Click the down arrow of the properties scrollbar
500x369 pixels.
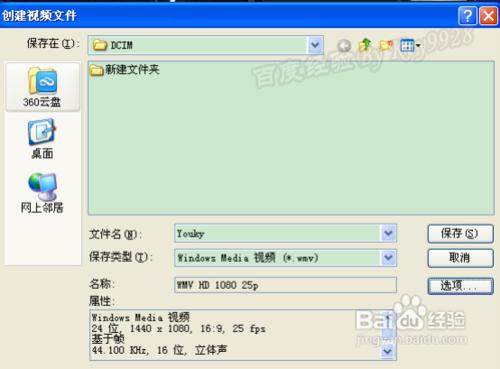pos(388,351)
